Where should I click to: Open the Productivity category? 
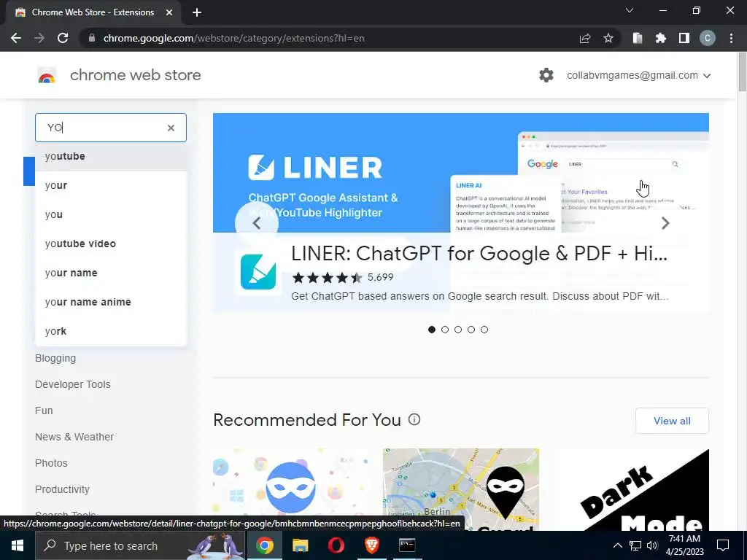point(62,489)
